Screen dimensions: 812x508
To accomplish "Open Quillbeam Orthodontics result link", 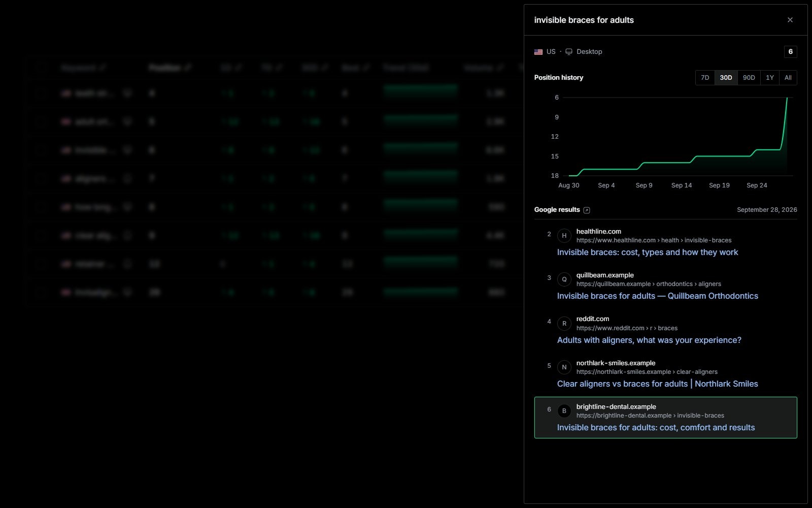I will pyautogui.click(x=658, y=296).
